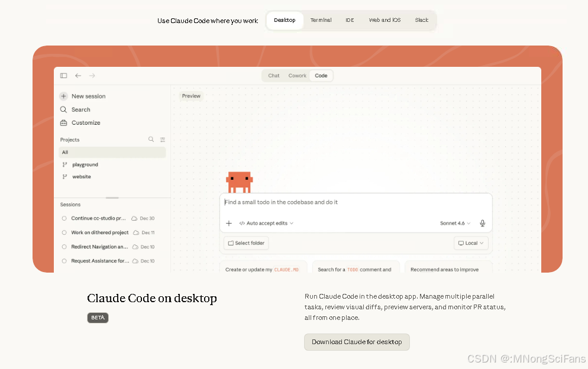This screenshot has height=369, width=588.
Task: Click status circle for Work on dithered project
Action: click(64, 232)
